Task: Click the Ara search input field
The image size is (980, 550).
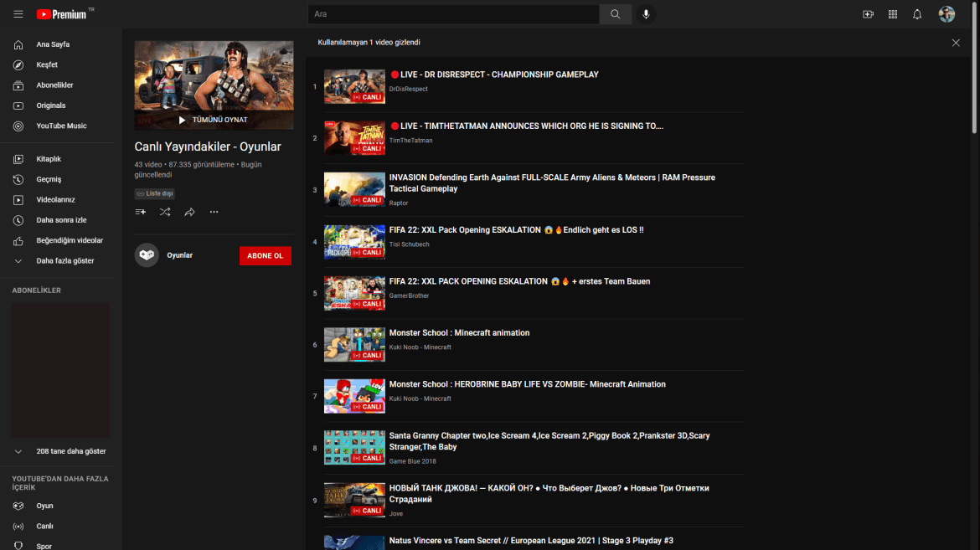Action: [x=454, y=13]
